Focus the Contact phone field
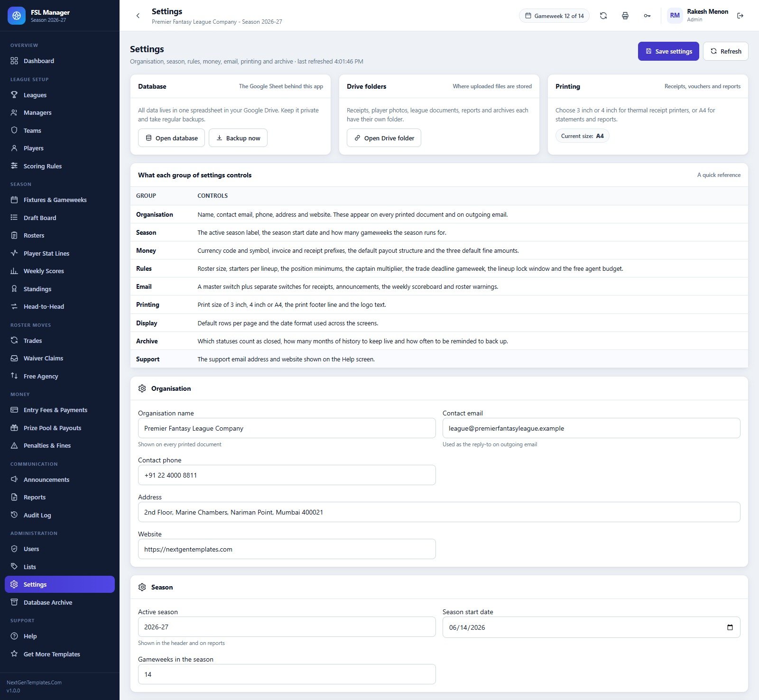This screenshot has width=759, height=700. [x=287, y=475]
